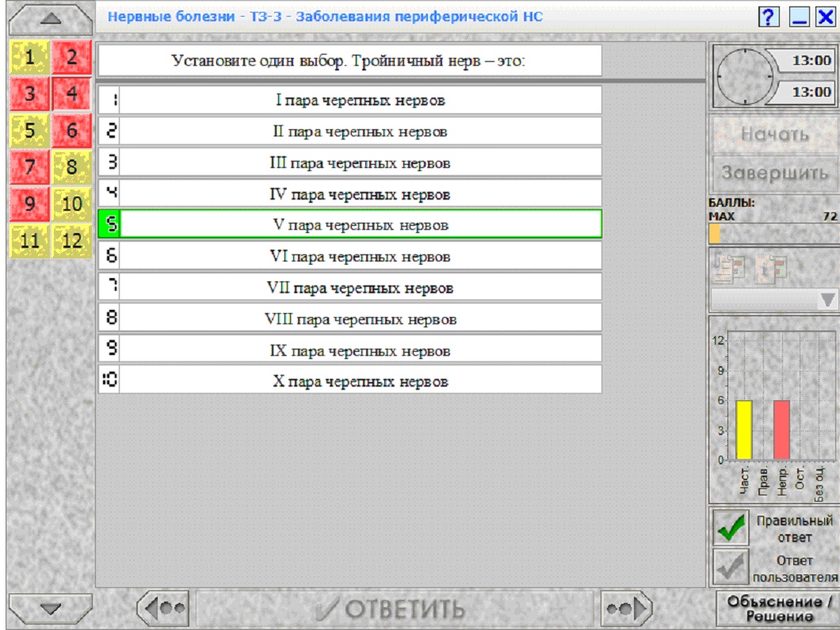The image size is (840, 630).
Task: Click the red bar in the results chart
Action: [x=781, y=430]
